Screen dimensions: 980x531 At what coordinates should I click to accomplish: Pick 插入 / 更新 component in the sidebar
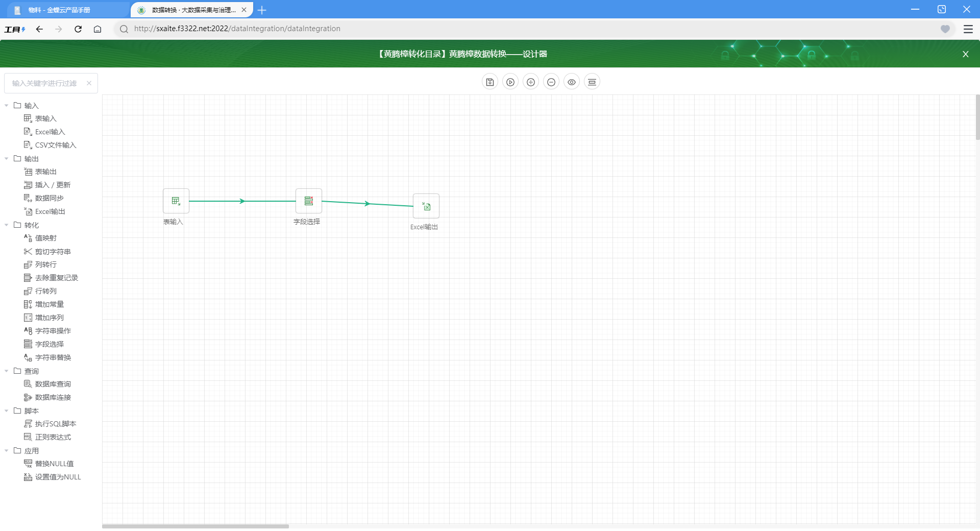click(47, 185)
